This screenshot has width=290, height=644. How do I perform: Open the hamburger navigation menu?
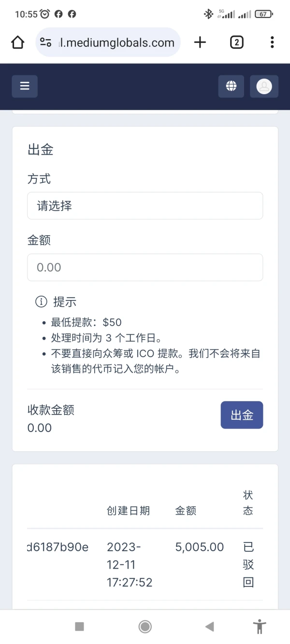click(x=25, y=86)
